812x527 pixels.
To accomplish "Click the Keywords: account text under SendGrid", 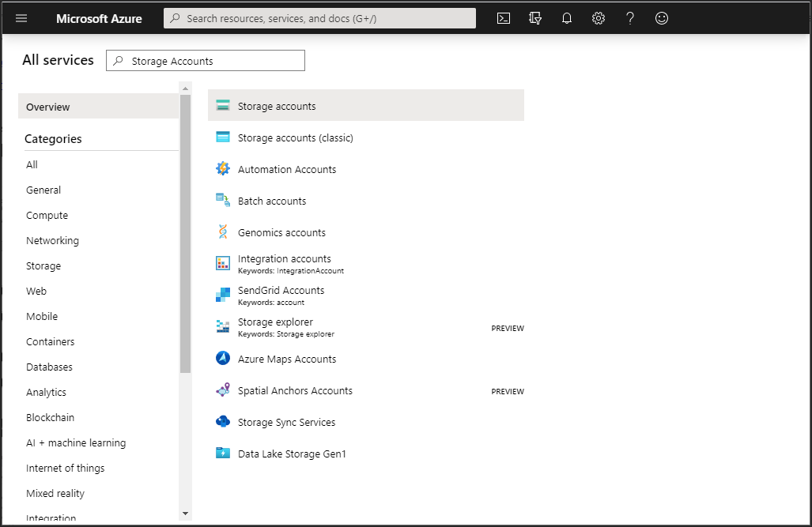I will coord(271,303).
